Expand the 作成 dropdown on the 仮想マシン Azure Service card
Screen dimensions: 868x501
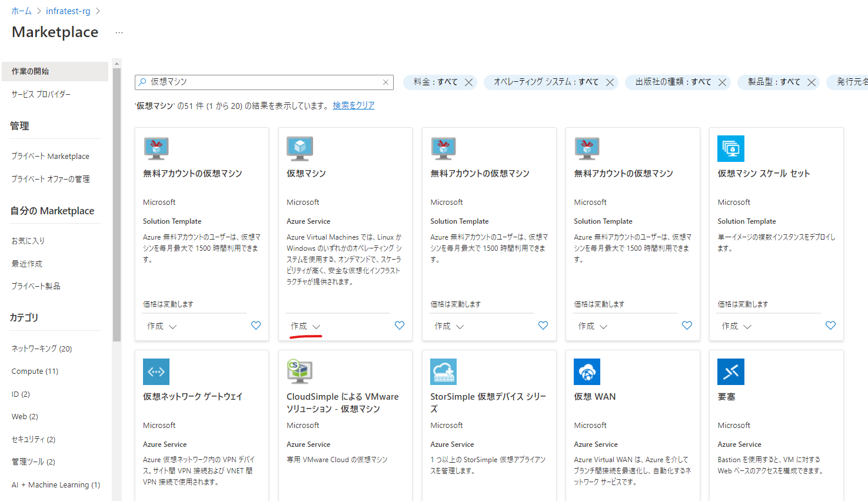pos(305,326)
